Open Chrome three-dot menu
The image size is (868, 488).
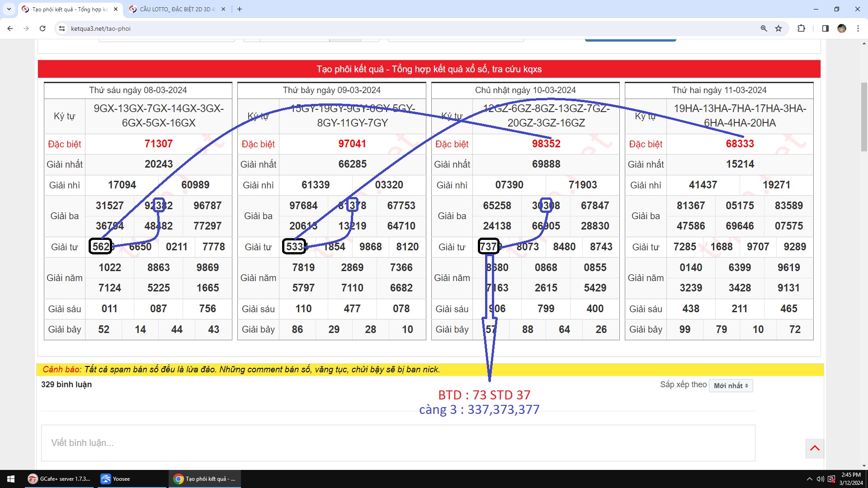point(858,28)
